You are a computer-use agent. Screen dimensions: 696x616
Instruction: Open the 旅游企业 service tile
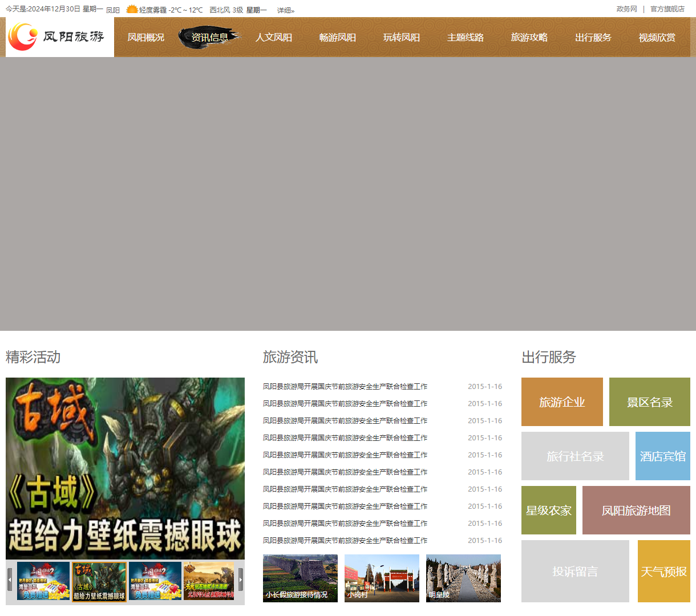561,401
